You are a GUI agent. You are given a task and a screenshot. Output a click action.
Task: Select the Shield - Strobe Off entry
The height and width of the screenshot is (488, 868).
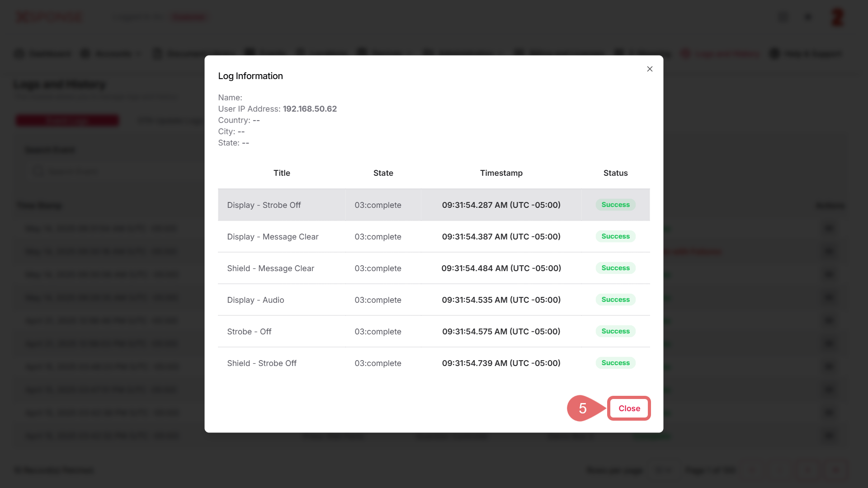(x=262, y=363)
